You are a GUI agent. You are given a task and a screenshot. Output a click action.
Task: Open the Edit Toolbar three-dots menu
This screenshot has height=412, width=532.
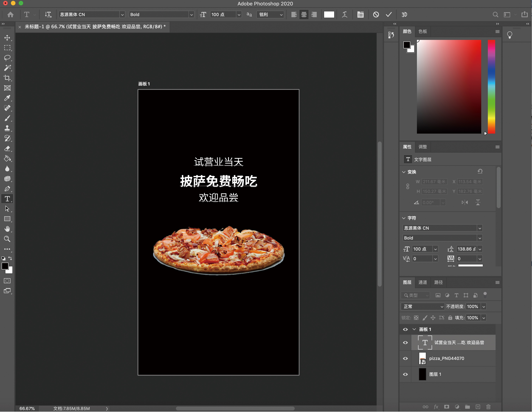(7, 249)
